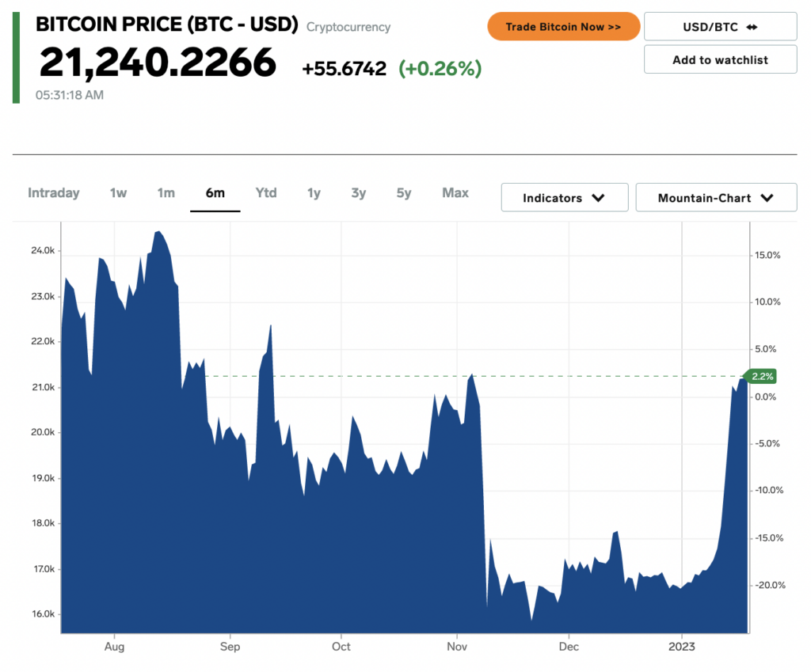Click the Sep date axis label
The height and width of the screenshot is (672, 811).
coord(230,647)
